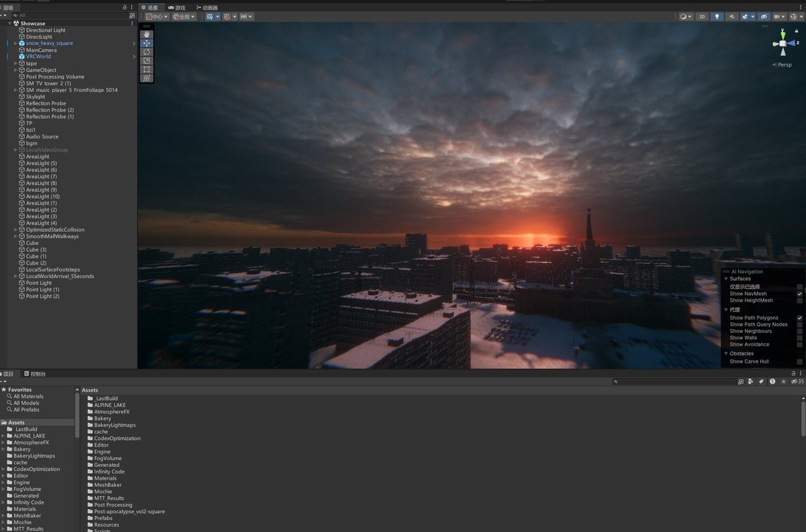The height and width of the screenshot is (532, 806).
Task: Toggle scene lighting bulb icon
Action: point(717,17)
